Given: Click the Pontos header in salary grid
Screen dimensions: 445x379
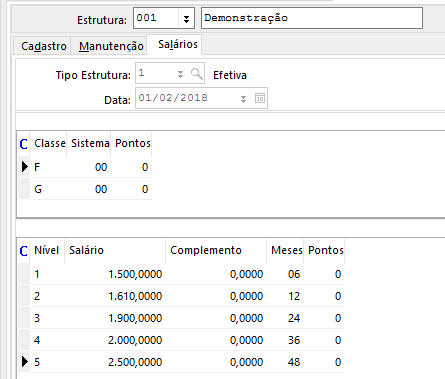Looking at the screenshot, I should tap(325, 250).
